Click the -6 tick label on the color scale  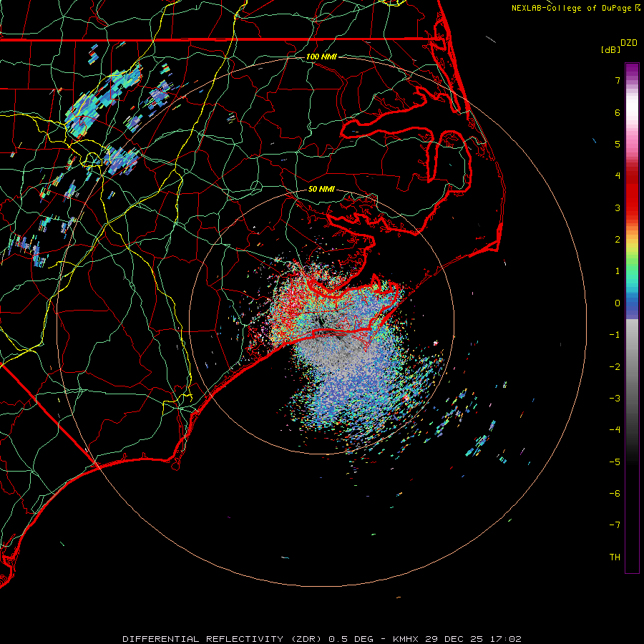[615, 494]
